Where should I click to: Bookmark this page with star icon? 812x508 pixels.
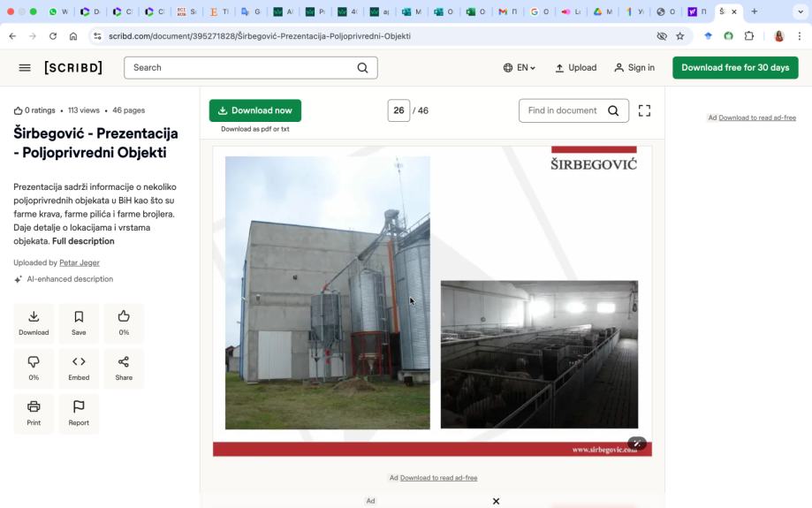(x=680, y=36)
